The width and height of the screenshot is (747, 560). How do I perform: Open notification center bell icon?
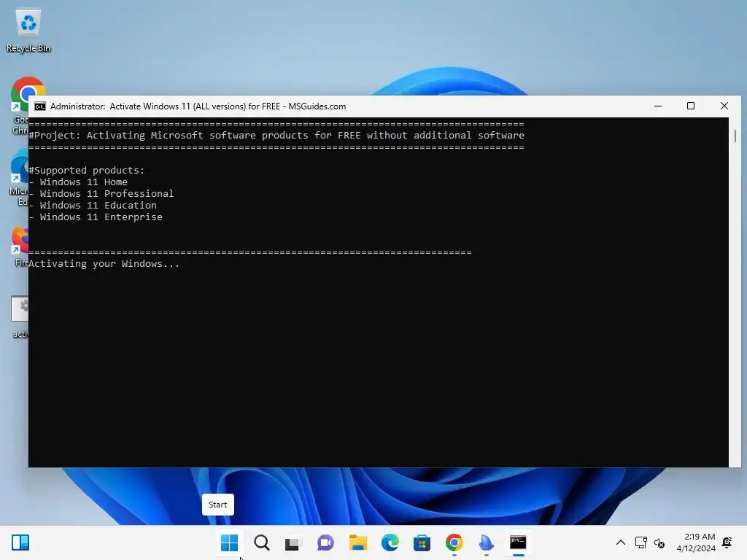(x=727, y=542)
